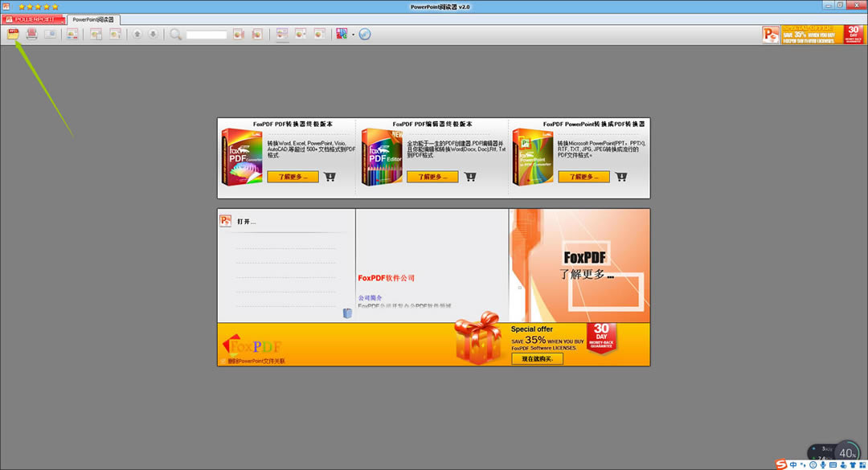Click the round blue help icon
This screenshot has width=868, height=470.
365,34
